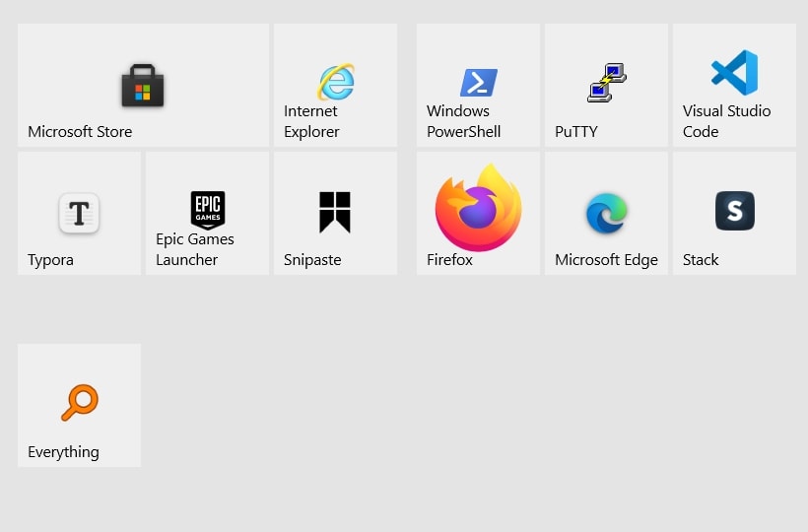808x532 pixels.
Task: Click the "PuTTY" tile label
Action: (x=576, y=132)
